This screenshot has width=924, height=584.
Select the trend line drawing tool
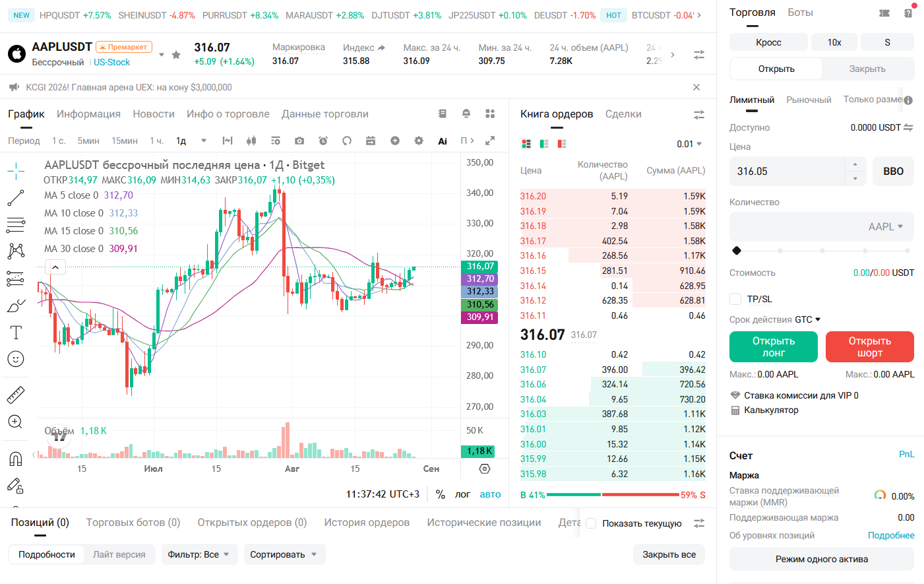coord(16,198)
